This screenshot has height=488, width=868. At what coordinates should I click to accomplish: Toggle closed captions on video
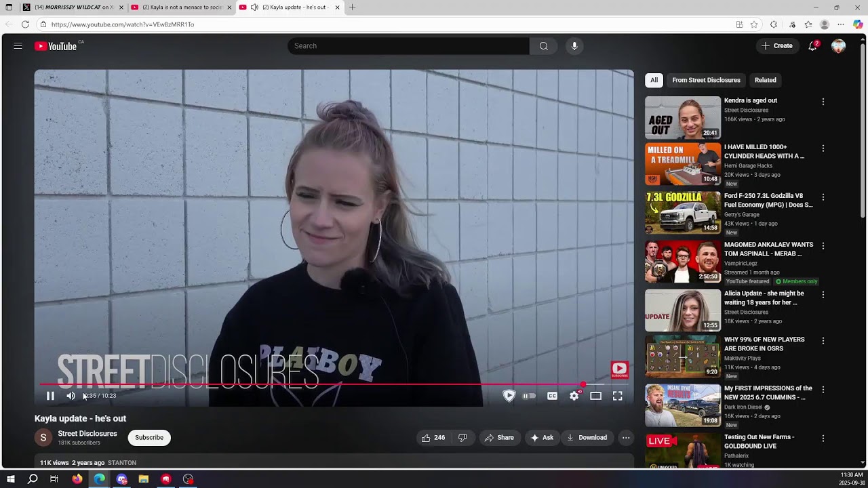click(552, 396)
